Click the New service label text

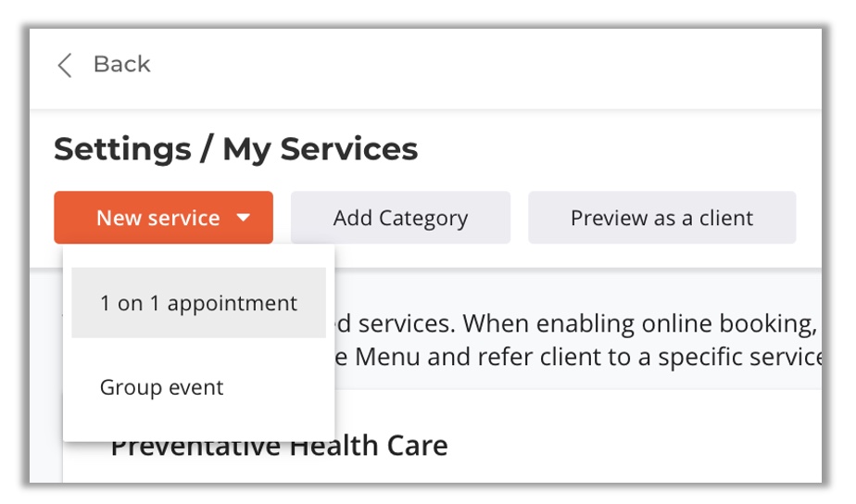pos(157,218)
